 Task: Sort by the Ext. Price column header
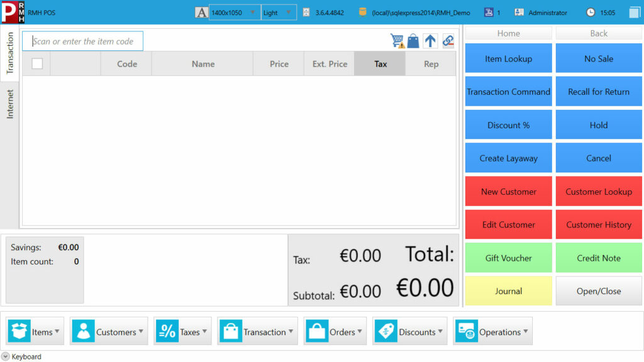point(330,63)
